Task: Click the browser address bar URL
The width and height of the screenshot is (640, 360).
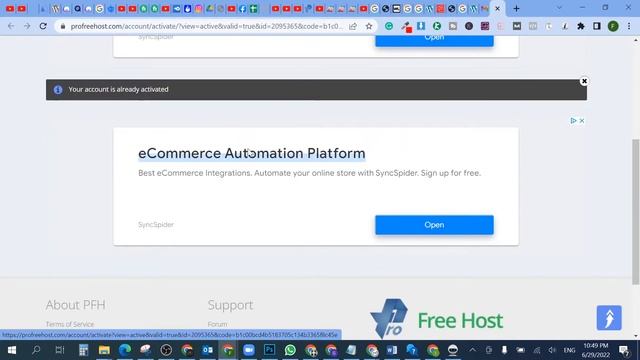Action: [x=206, y=26]
